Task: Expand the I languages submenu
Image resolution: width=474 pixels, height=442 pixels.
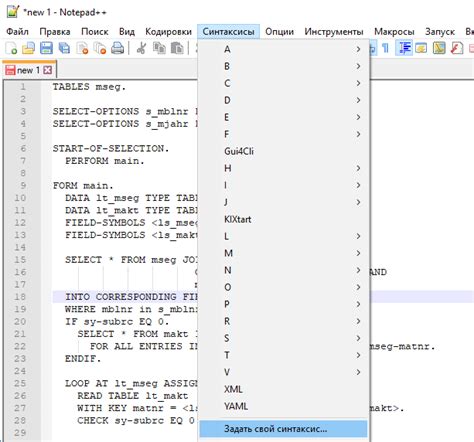Action: click(283, 185)
